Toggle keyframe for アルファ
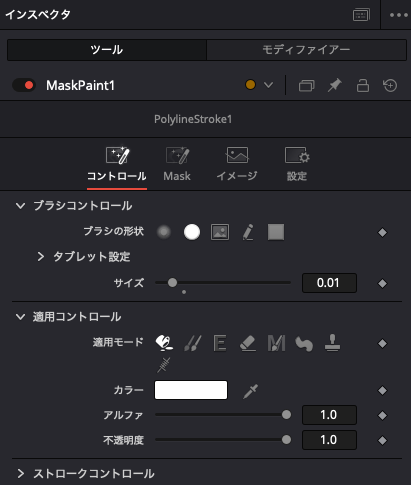The height and width of the screenshot is (485, 411). 382,415
